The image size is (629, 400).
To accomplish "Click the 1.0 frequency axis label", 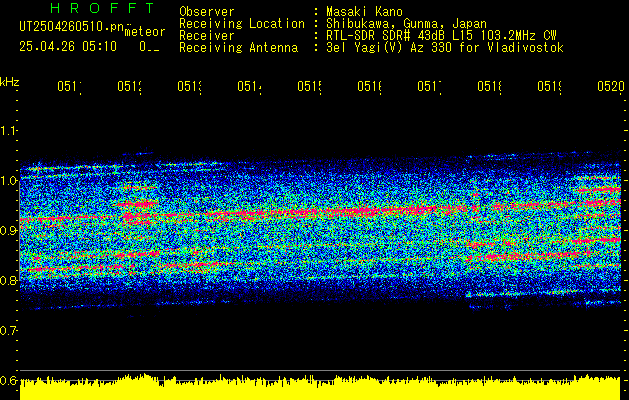I will click(x=8, y=181).
